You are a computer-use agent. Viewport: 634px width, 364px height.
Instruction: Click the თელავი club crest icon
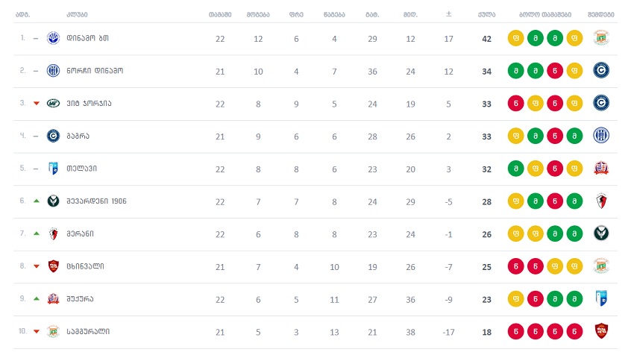53,169
